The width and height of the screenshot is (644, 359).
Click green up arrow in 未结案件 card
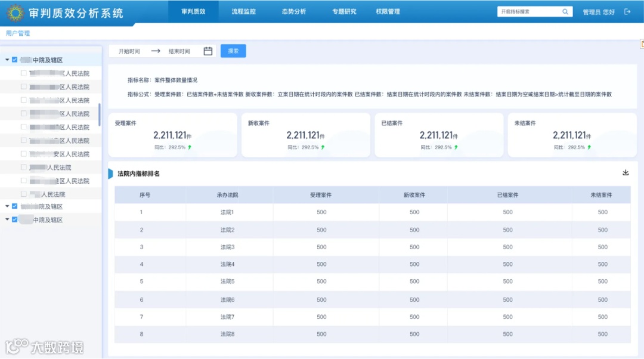click(589, 147)
